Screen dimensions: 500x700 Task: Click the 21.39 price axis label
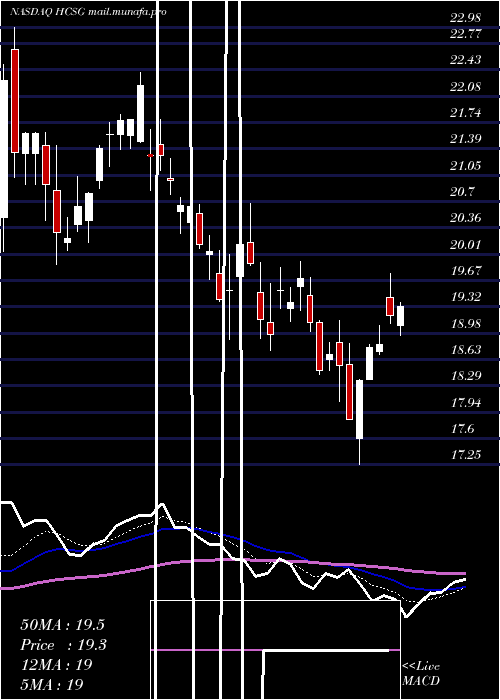[466, 139]
